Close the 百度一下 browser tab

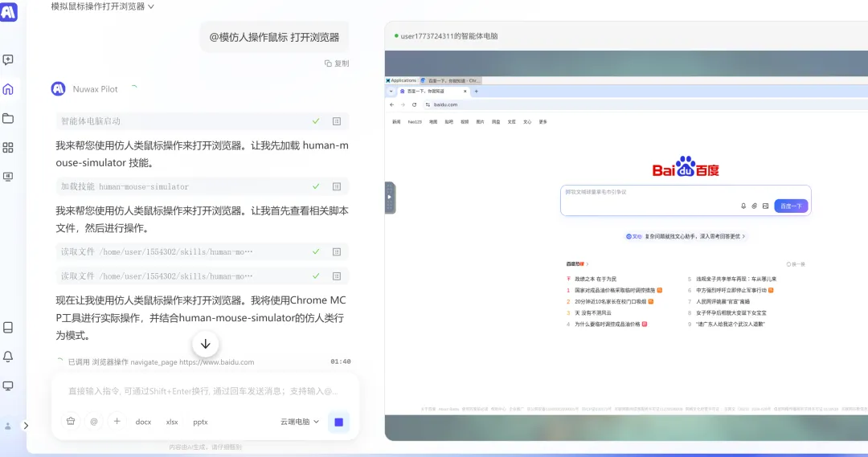465,92
